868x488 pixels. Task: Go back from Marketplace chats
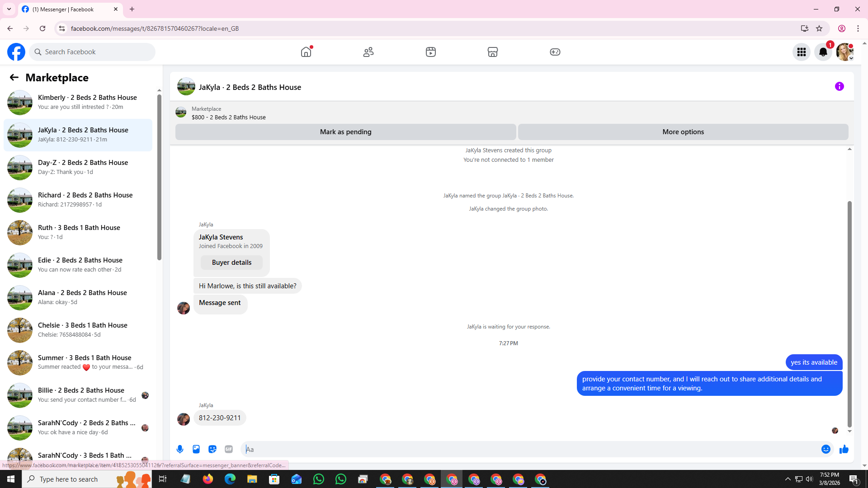pos(14,77)
